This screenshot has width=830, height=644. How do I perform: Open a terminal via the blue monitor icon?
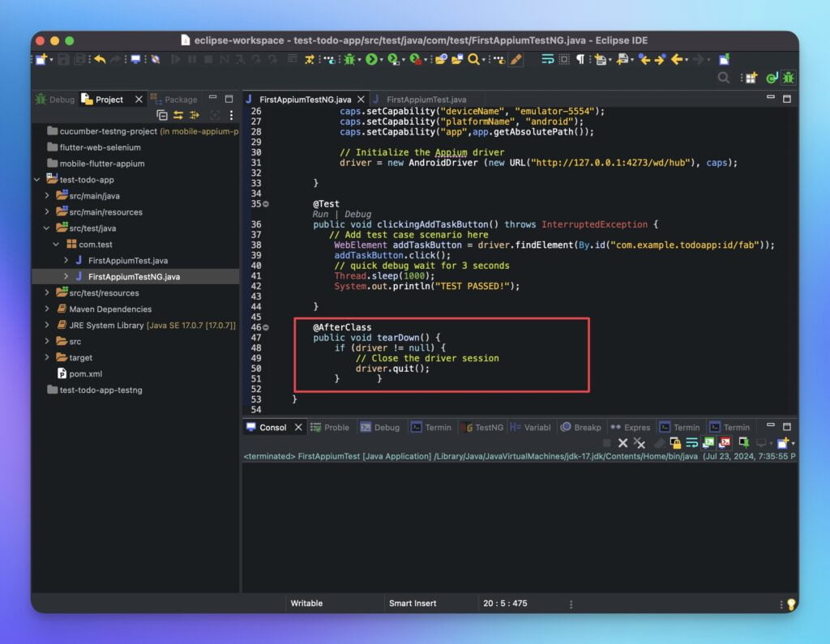point(136,59)
